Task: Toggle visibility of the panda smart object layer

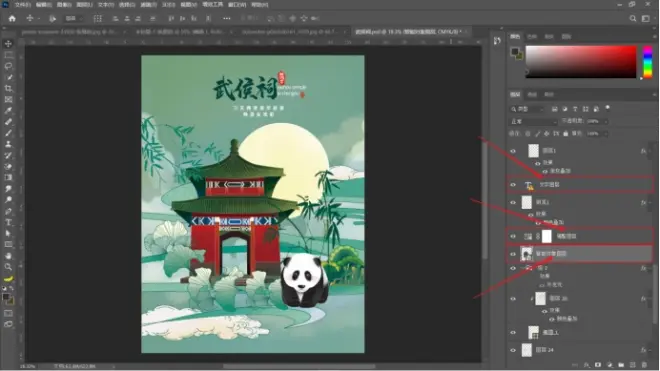Action: (x=513, y=254)
